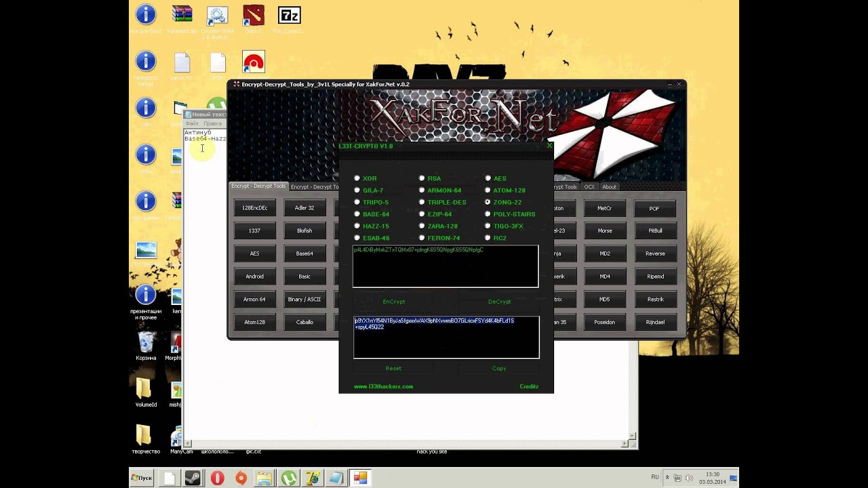
Task: Open the творчество desktop folder
Action: [146, 439]
